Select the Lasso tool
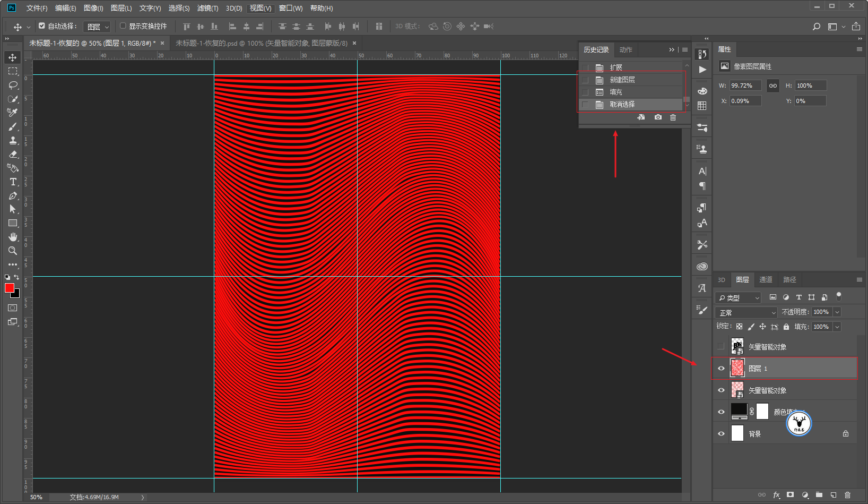The width and height of the screenshot is (868, 504). coord(13,85)
